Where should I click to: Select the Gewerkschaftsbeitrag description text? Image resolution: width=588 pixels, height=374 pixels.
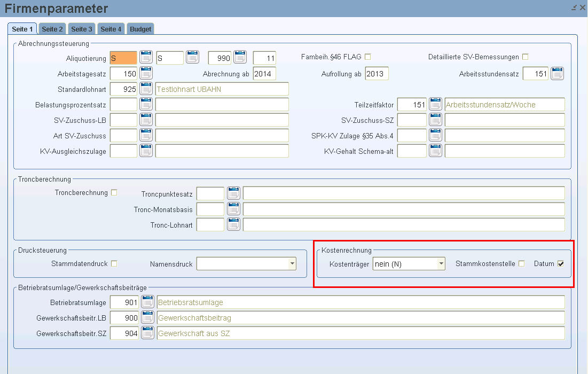[194, 318]
